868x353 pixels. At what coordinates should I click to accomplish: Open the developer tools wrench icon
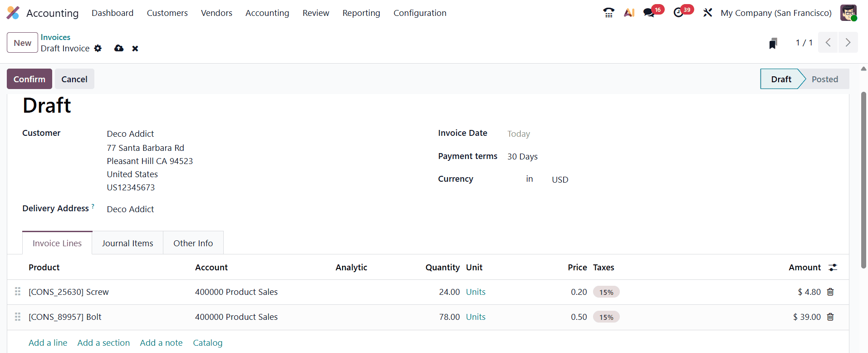pyautogui.click(x=707, y=13)
